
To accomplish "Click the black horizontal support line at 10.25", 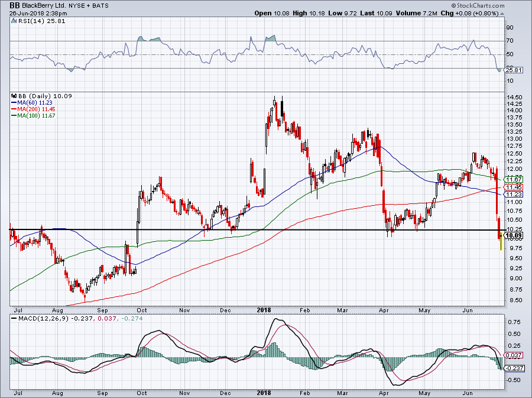I will [257, 230].
